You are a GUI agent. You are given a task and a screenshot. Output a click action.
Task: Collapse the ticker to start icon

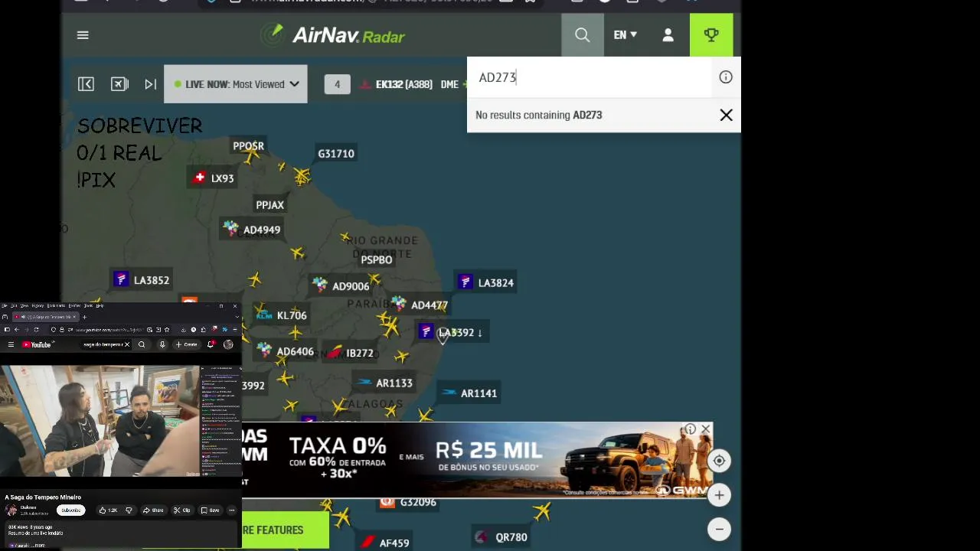point(86,84)
